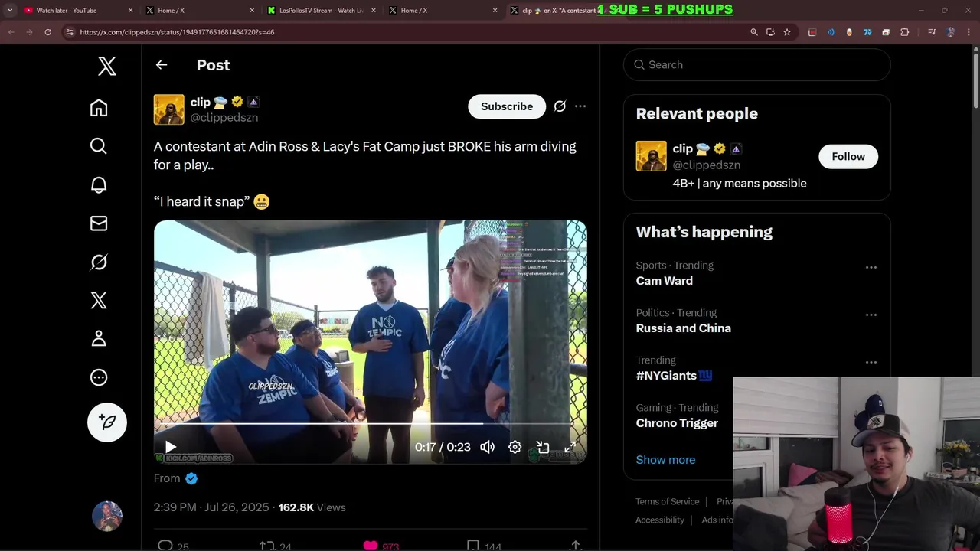Toggle like heart showing 973
Viewport: 980px width, 551px height.
(x=371, y=546)
